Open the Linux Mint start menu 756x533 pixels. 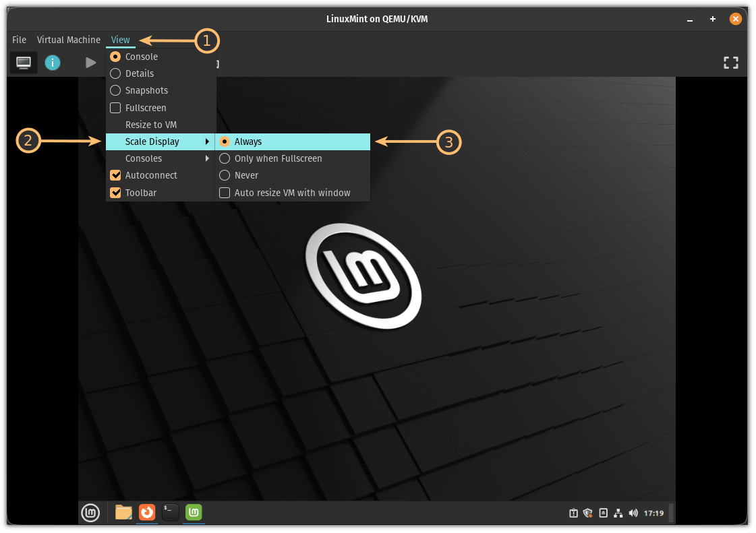pos(90,513)
